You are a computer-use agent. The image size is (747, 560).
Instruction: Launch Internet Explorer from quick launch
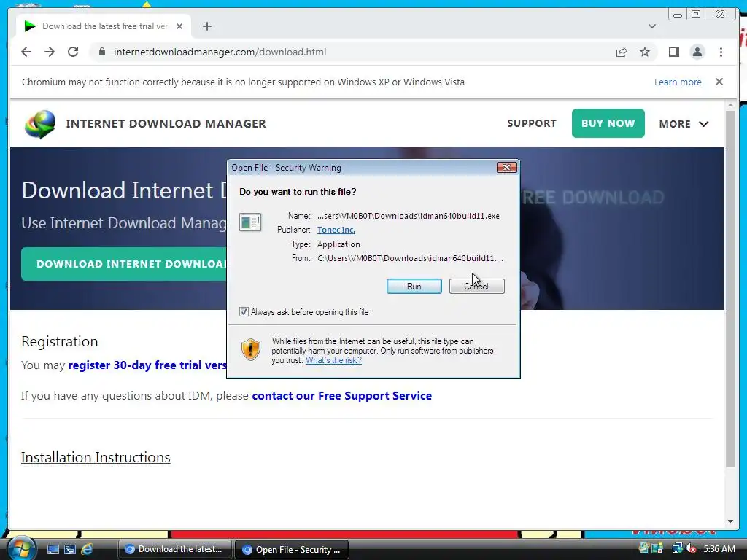tap(87, 550)
